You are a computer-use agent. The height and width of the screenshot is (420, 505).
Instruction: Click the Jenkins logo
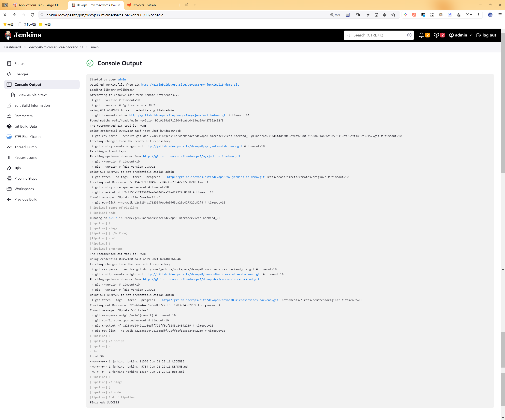point(23,35)
